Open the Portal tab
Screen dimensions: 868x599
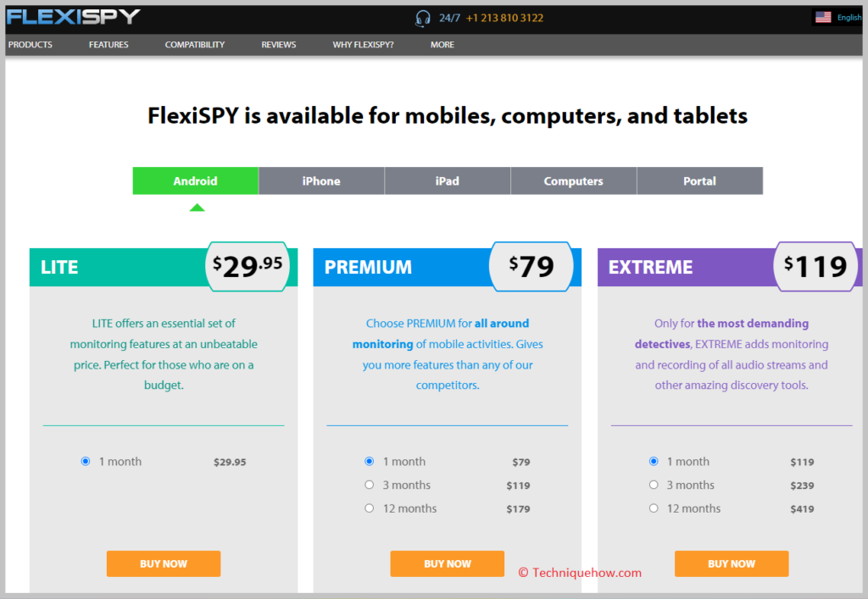coord(699,180)
